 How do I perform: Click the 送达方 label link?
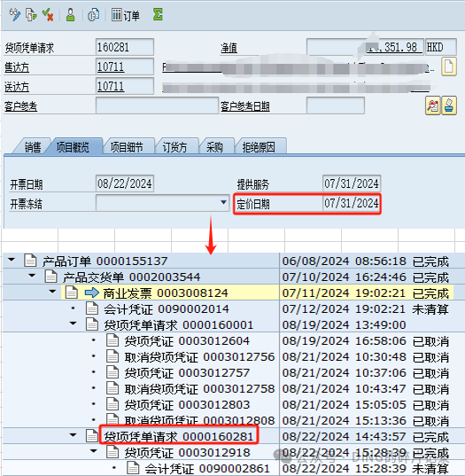[17, 87]
